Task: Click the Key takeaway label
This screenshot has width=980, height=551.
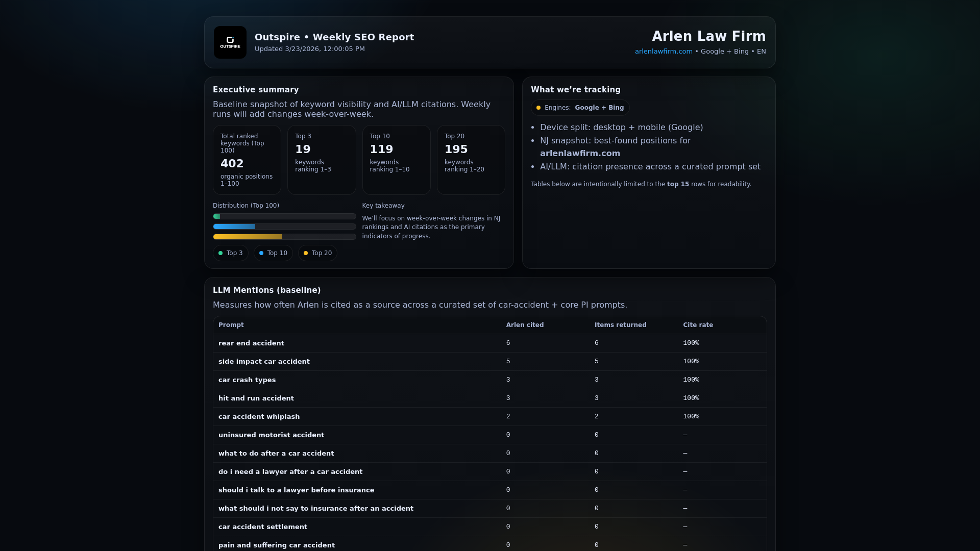Action: click(383, 206)
